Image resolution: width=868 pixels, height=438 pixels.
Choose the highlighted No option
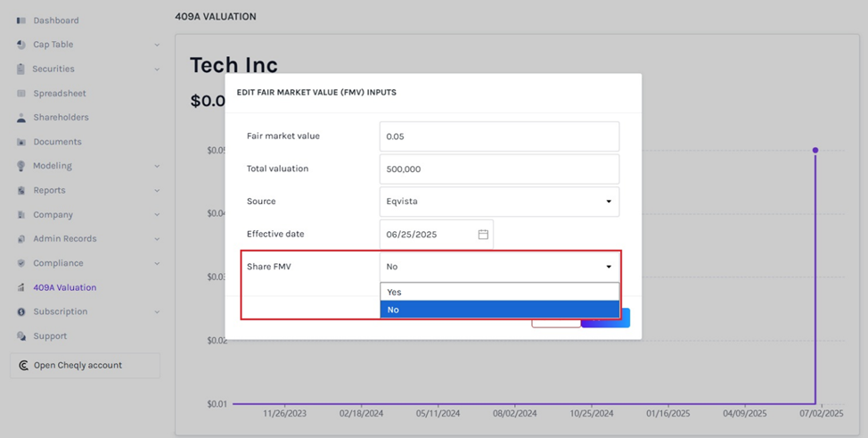(499, 310)
